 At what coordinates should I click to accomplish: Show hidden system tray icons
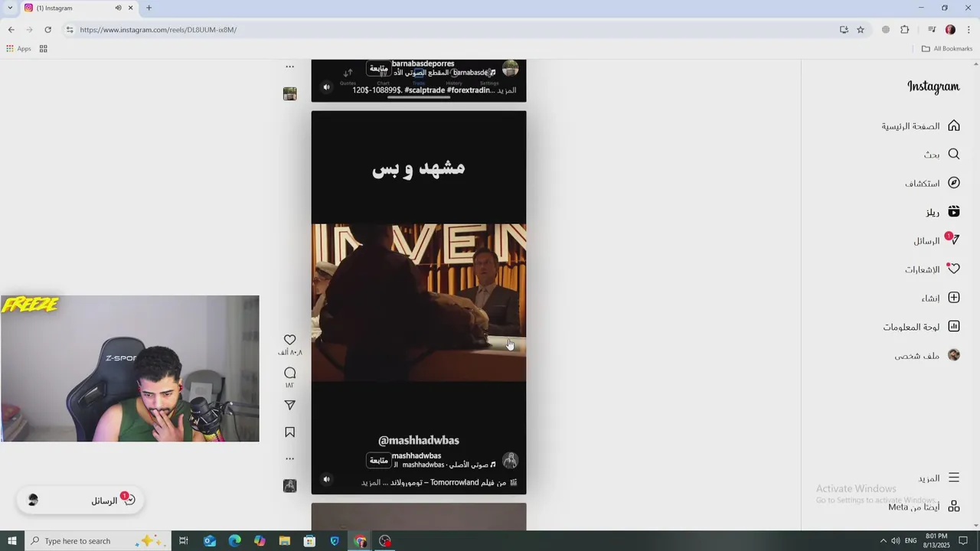[883, 541]
